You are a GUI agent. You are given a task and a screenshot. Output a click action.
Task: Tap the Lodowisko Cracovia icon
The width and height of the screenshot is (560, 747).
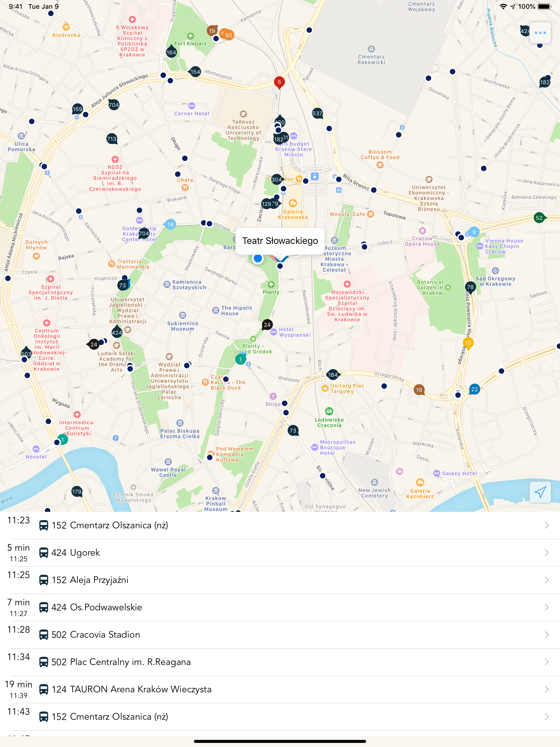pyautogui.click(x=329, y=411)
